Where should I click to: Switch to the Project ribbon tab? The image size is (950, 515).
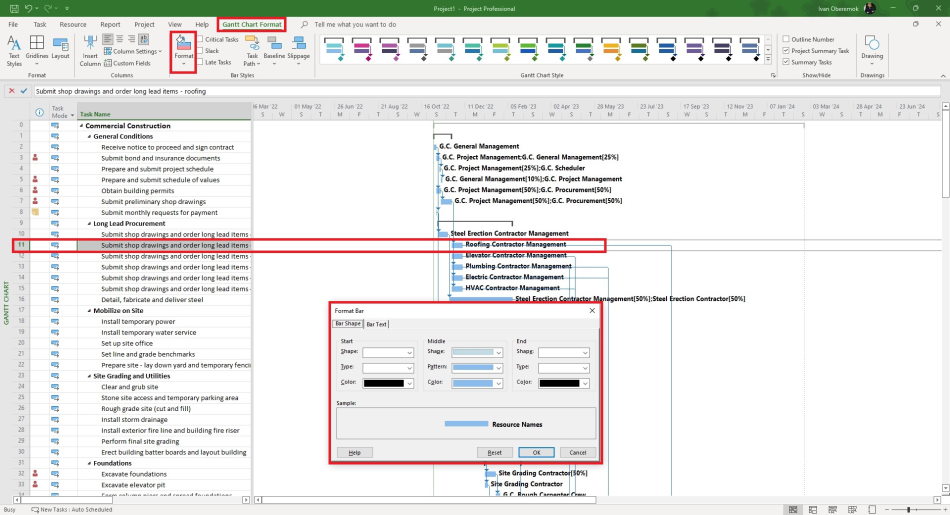[144, 24]
